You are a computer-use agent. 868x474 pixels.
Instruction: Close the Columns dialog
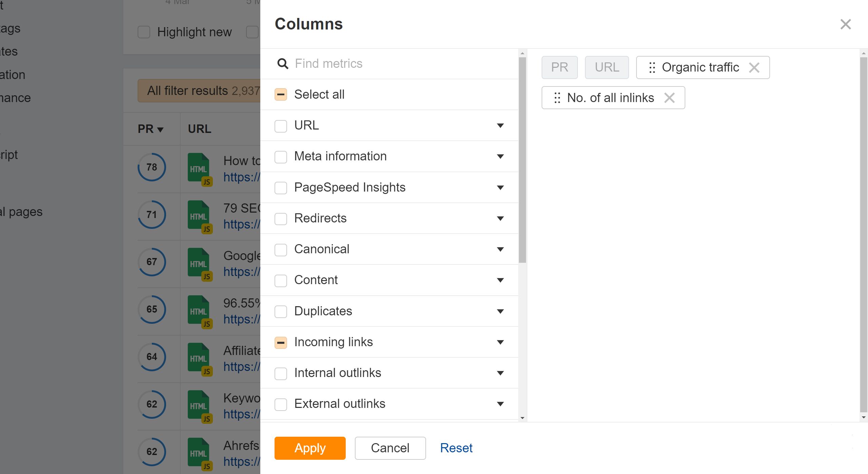[846, 24]
